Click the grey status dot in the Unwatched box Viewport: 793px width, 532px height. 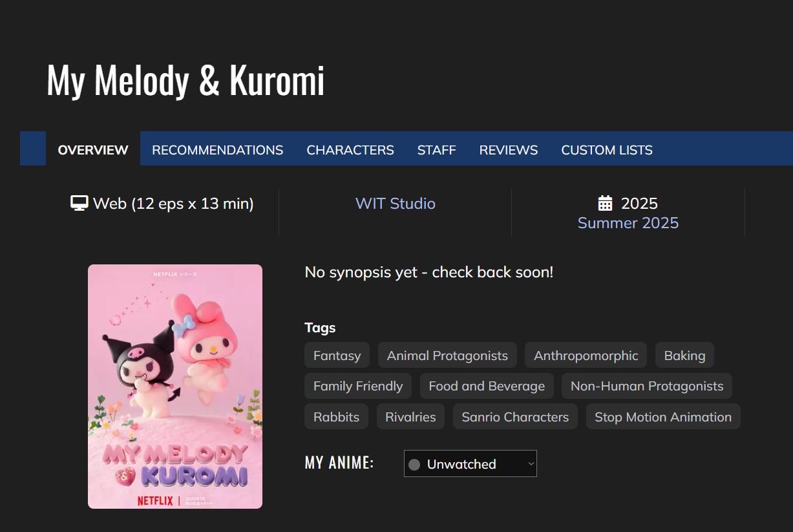point(415,464)
